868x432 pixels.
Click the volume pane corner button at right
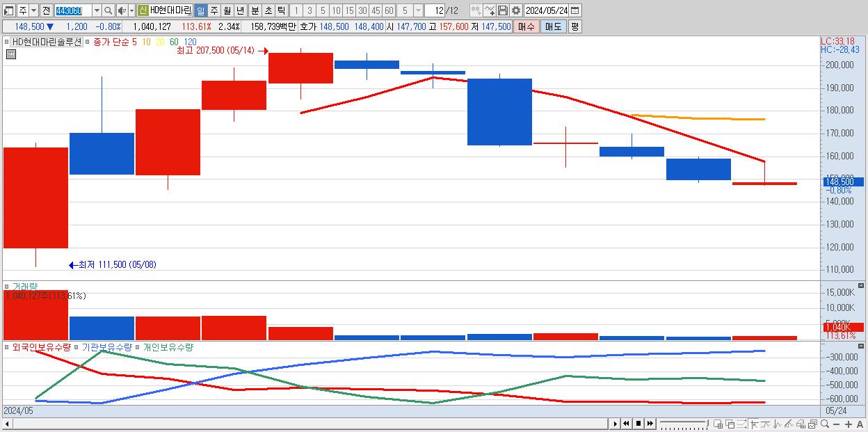862,286
